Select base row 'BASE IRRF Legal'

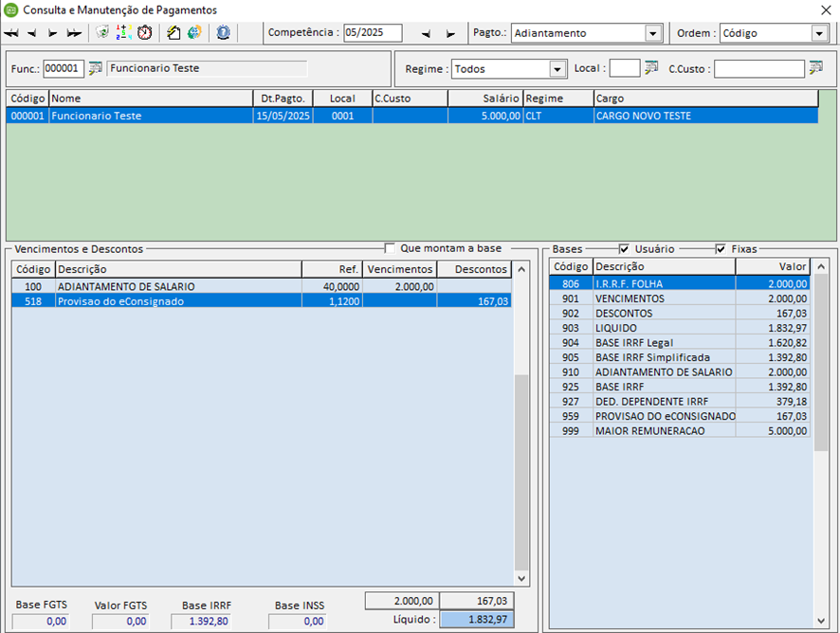(x=679, y=343)
